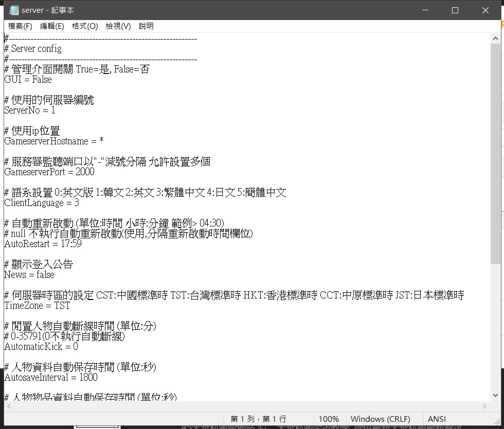Click the 'GameserverHostname = *' line

click(54, 141)
